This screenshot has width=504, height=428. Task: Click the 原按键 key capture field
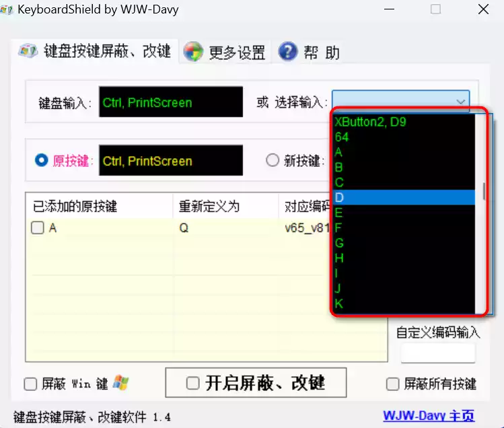(171, 160)
